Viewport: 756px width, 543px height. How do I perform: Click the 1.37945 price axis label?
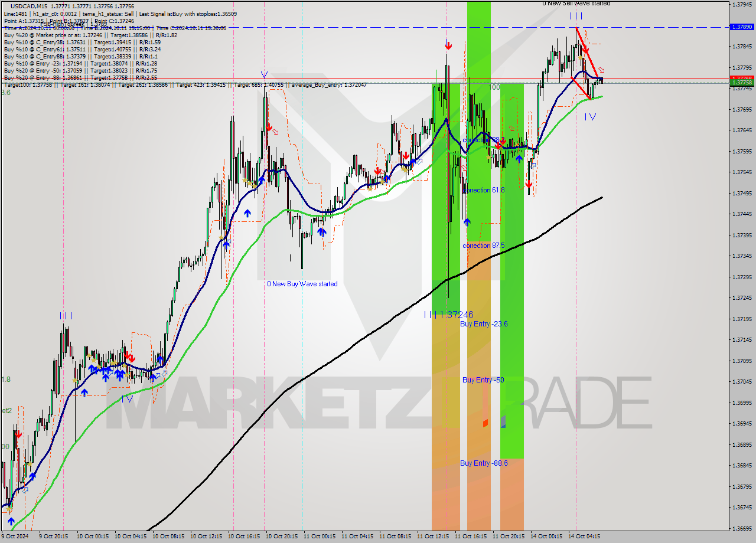tap(742, 4)
